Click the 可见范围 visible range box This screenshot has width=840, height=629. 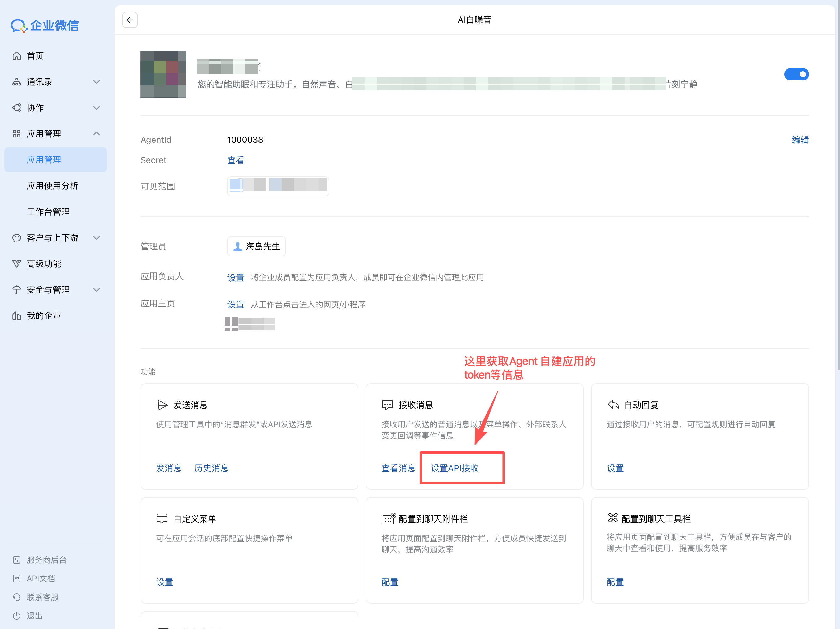(278, 186)
